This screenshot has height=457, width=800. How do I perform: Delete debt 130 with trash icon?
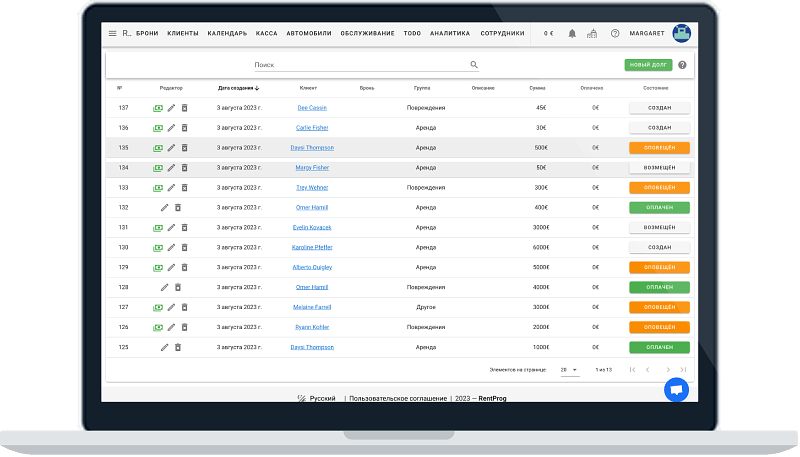185,247
